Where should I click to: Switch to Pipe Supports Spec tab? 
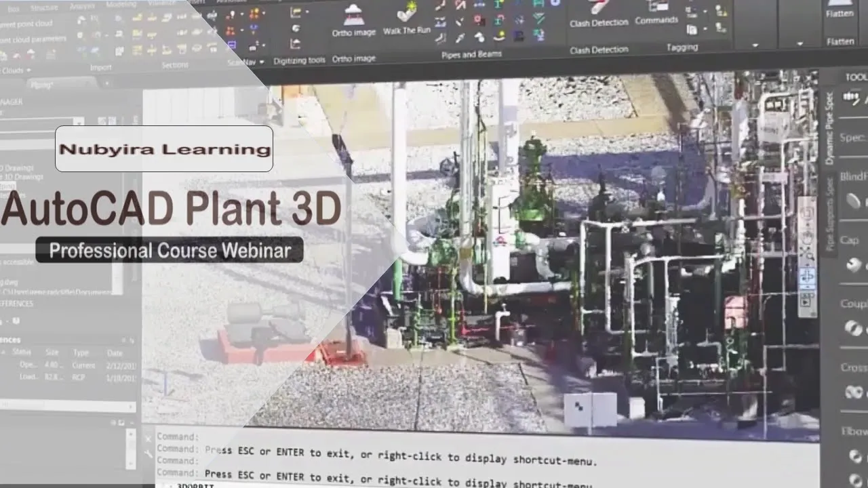click(x=829, y=213)
